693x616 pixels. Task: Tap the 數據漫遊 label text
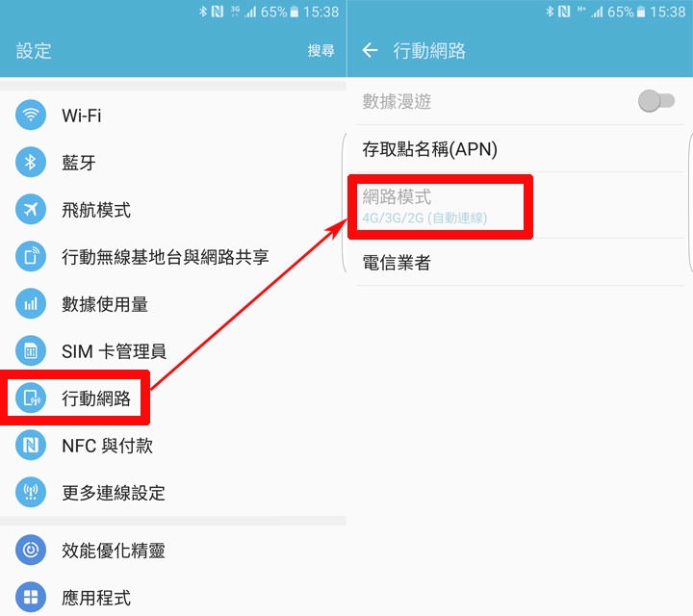[397, 101]
